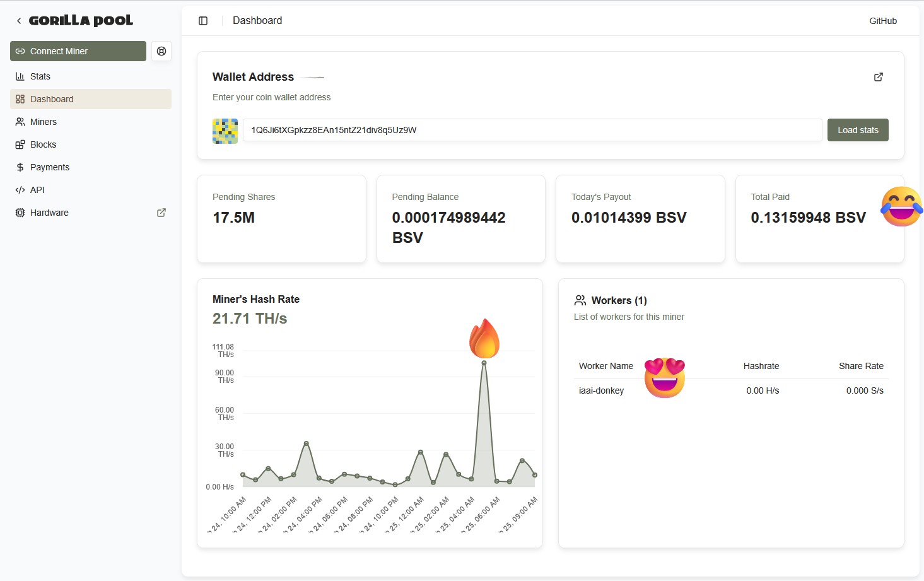Click the Workers (1) heading

coord(619,300)
